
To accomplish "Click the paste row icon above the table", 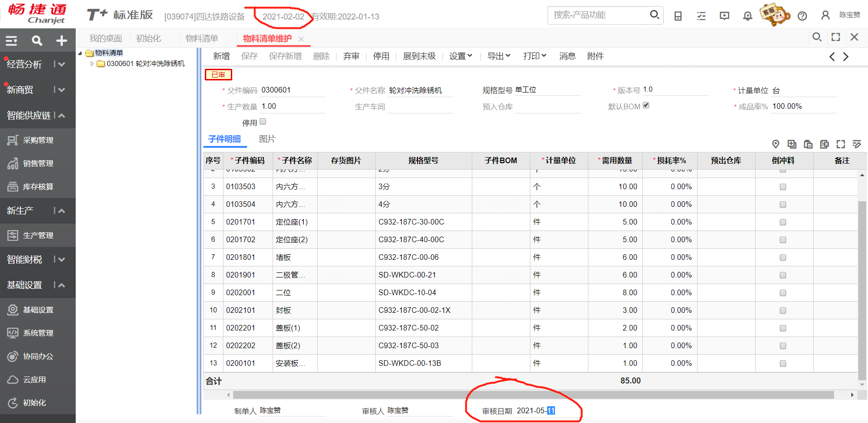I will (808, 144).
